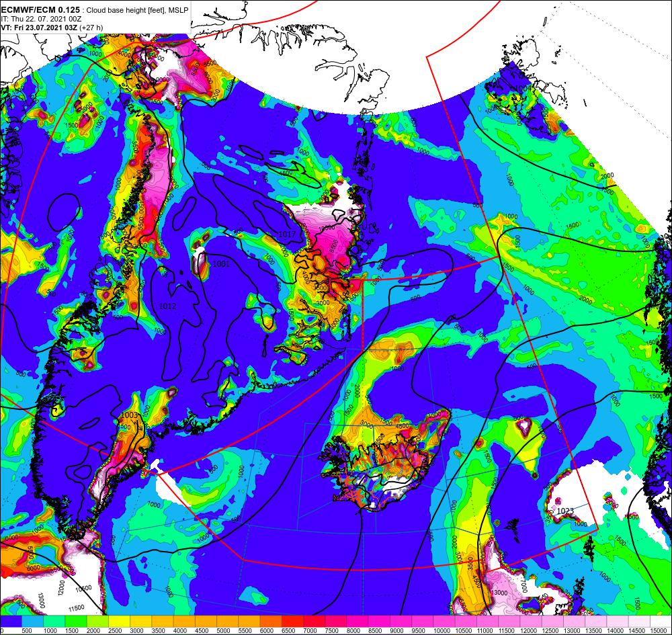The image size is (672, 635).
Task: Select the 6000–6500 ft orange-red legend swatch
Action: (x=271, y=622)
